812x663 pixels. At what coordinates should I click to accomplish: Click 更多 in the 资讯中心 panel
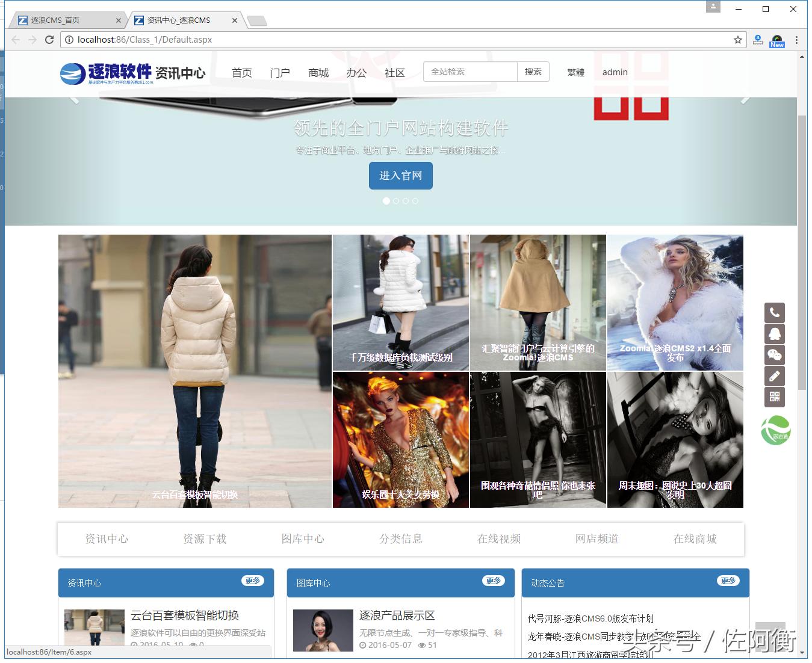253,581
